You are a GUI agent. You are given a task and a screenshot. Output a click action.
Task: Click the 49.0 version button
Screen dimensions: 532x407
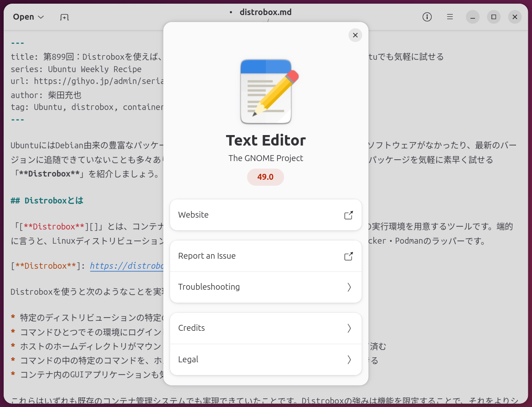265,177
